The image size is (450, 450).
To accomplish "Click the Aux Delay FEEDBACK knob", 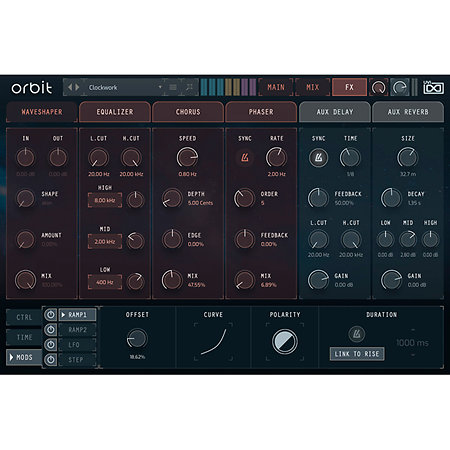I will pyautogui.click(x=318, y=198).
